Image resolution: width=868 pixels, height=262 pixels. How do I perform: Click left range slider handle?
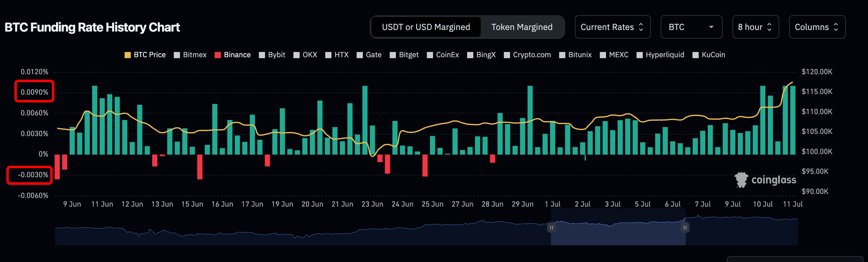point(551,228)
